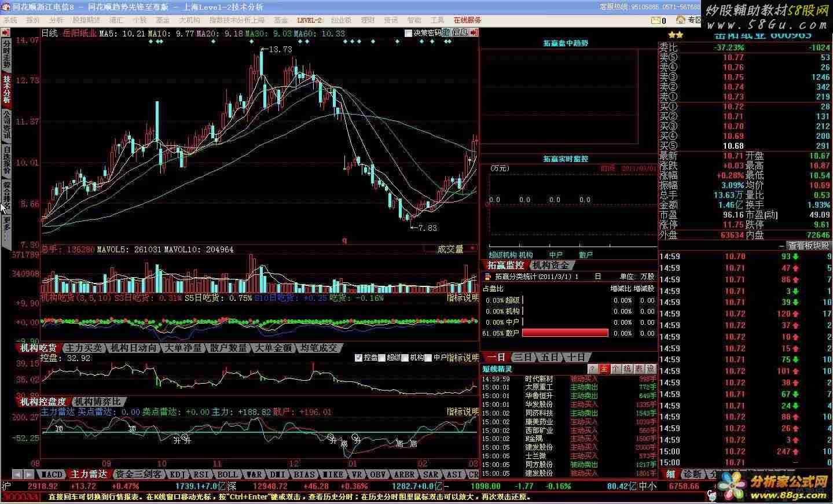This screenshot has height=504, width=833.
Task: Select the KDJ indicator tab
Action: click(177, 474)
